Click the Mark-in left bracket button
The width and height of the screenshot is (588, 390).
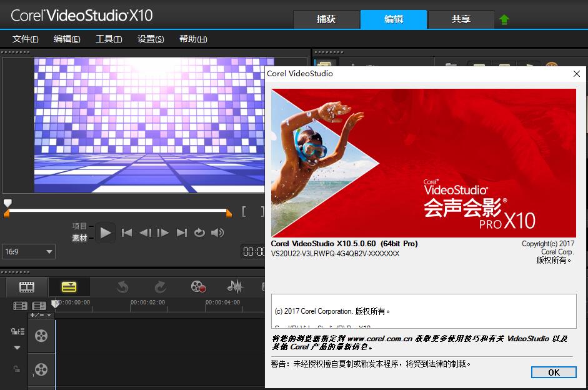click(x=244, y=211)
